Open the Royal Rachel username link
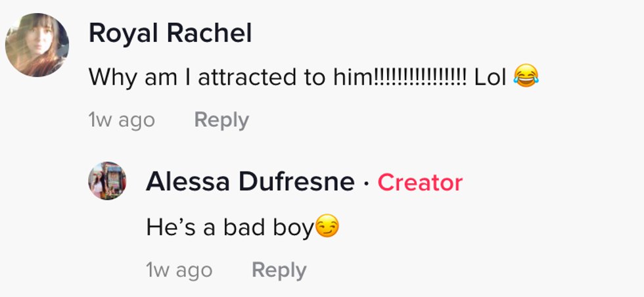 170,33
